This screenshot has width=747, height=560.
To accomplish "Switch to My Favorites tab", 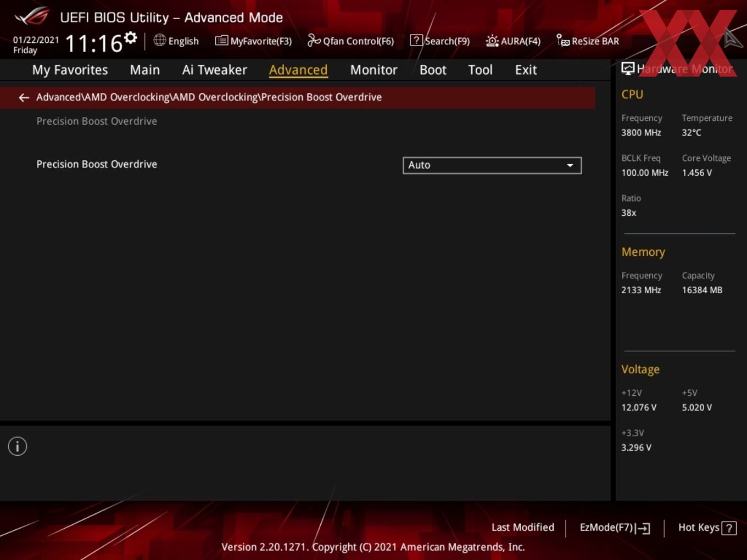I will (x=70, y=70).
